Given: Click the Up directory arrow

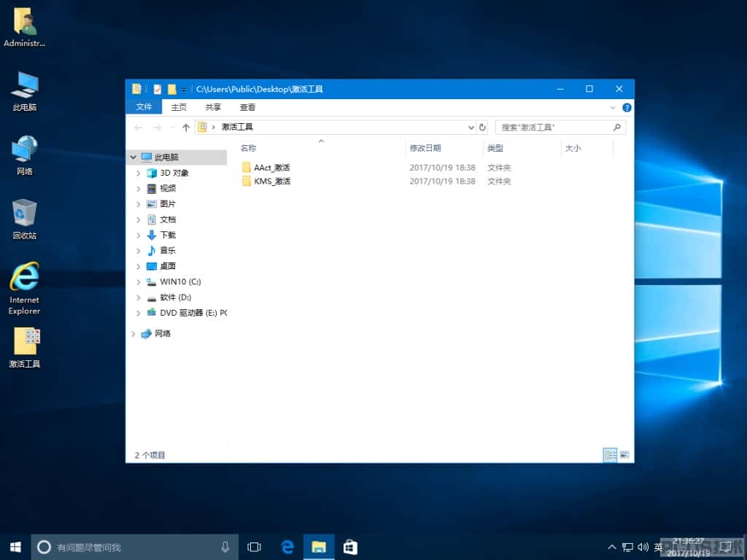Looking at the screenshot, I should 186,127.
